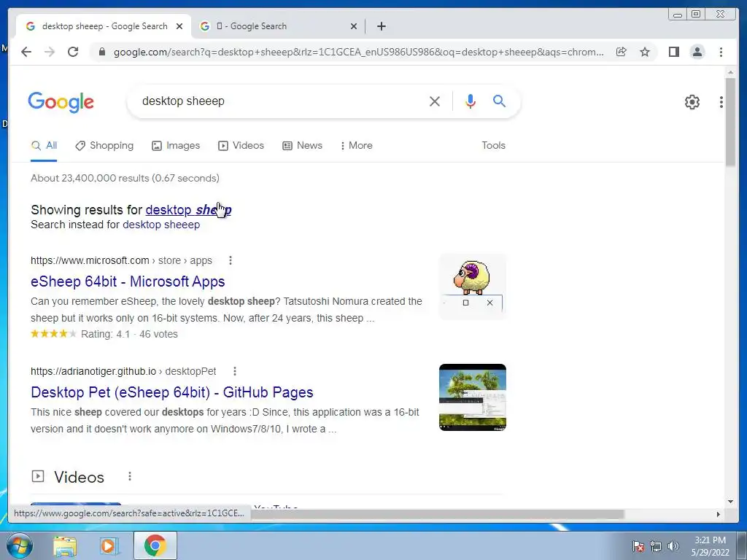Click the share page icon in address bar
This screenshot has width=747, height=560.
click(x=621, y=52)
